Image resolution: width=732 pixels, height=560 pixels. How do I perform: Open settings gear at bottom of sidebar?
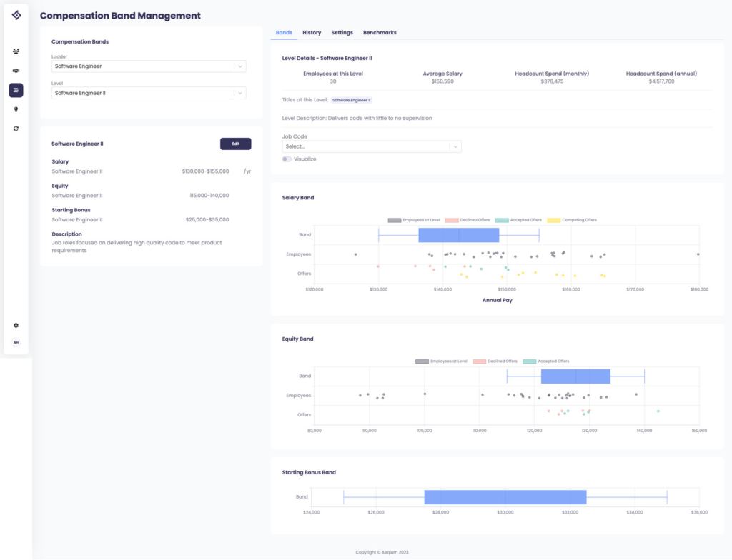[15, 325]
